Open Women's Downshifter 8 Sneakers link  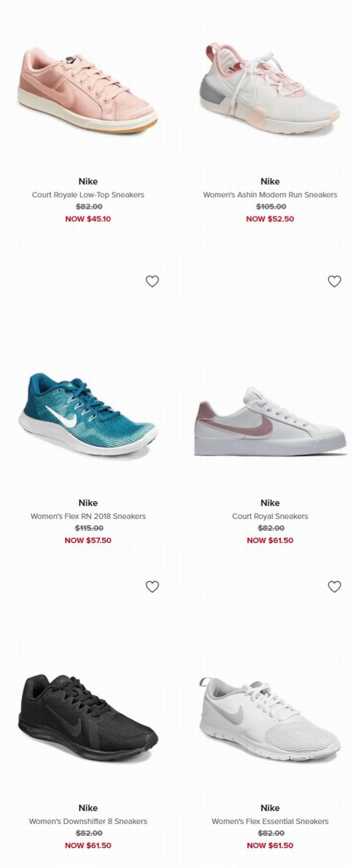[88, 821]
